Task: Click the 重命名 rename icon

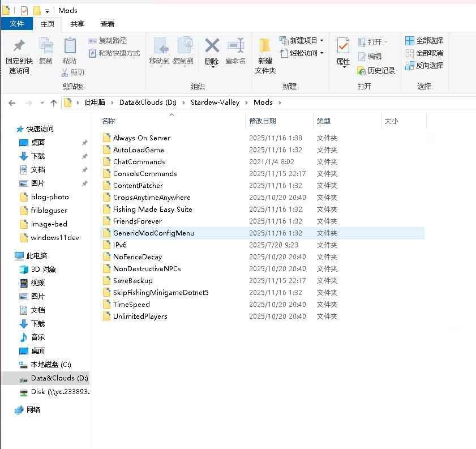Action: point(235,46)
